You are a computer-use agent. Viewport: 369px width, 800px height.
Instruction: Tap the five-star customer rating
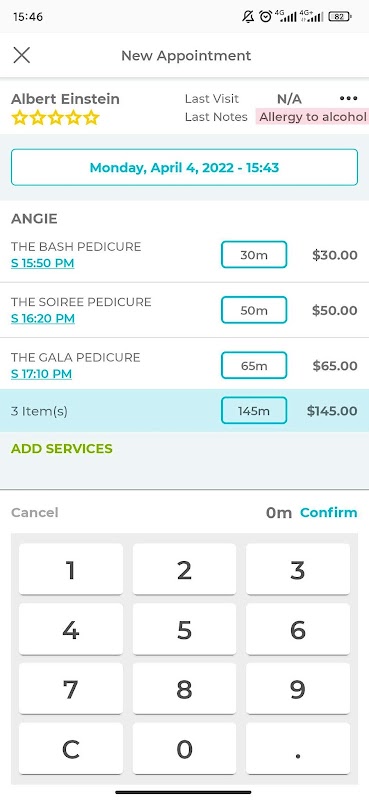coord(55,118)
